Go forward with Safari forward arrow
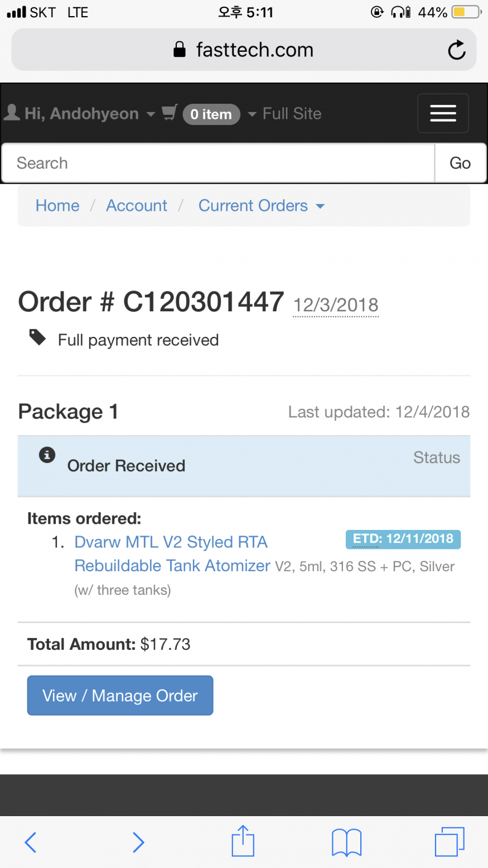This screenshot has height=868, width=488. point(138,842)
